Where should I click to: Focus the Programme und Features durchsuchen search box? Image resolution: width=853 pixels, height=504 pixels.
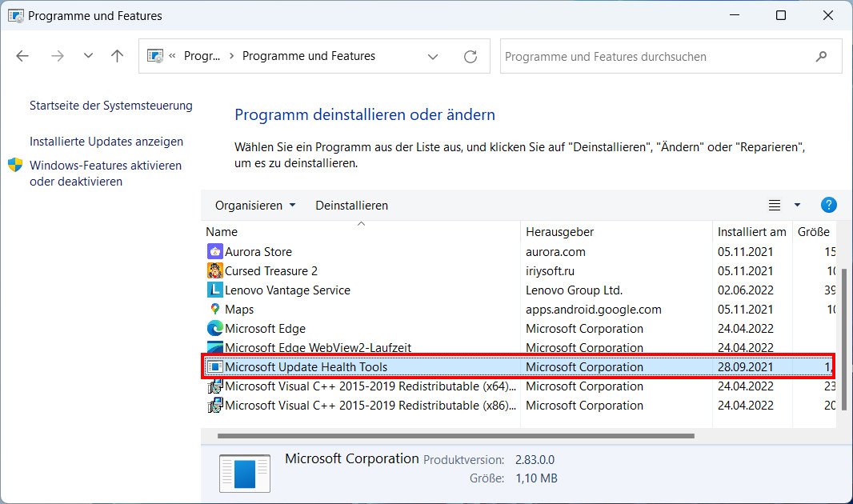671,56
